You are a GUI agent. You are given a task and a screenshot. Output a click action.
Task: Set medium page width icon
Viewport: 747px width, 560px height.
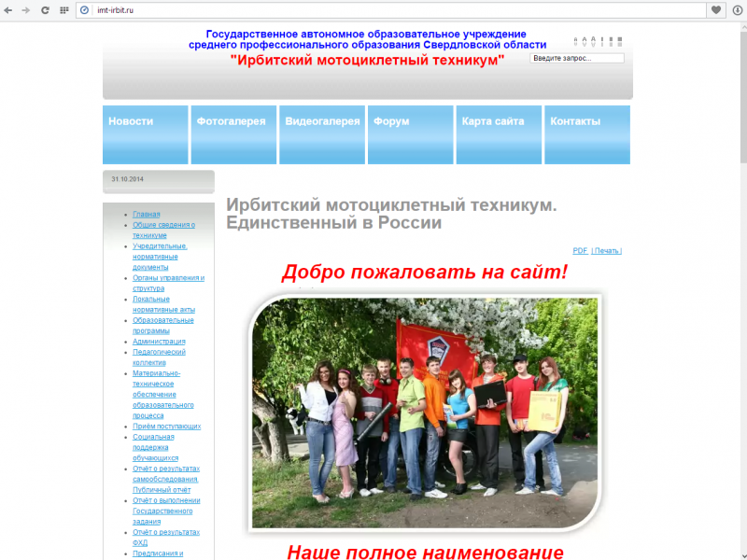pos(611,39)
